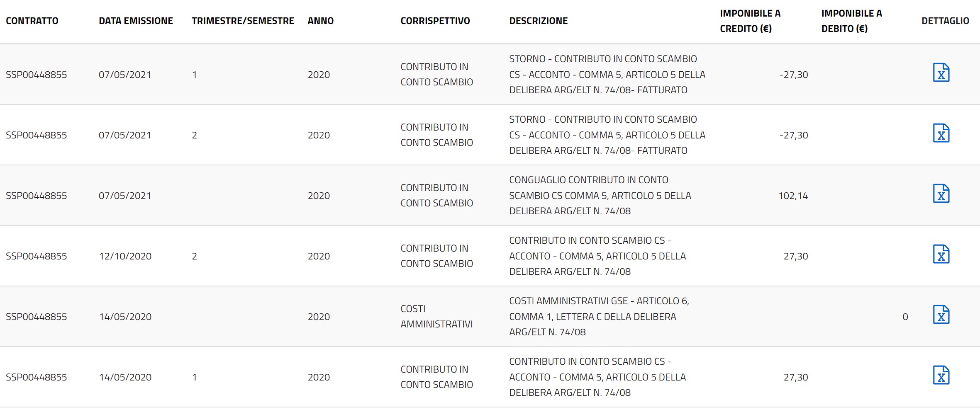Click the Dettaglio column header

(945, 21)
